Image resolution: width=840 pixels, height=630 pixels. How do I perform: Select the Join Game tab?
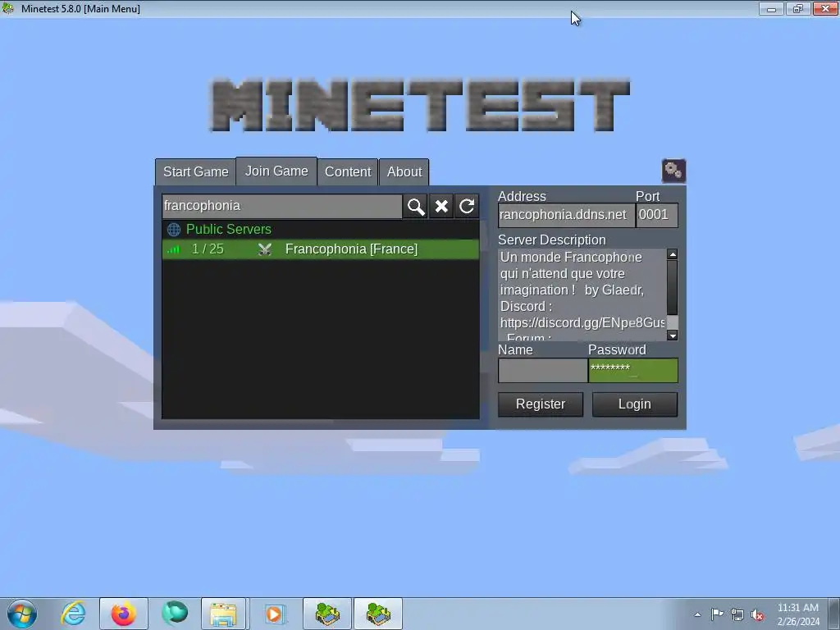(x=276, y=171)
